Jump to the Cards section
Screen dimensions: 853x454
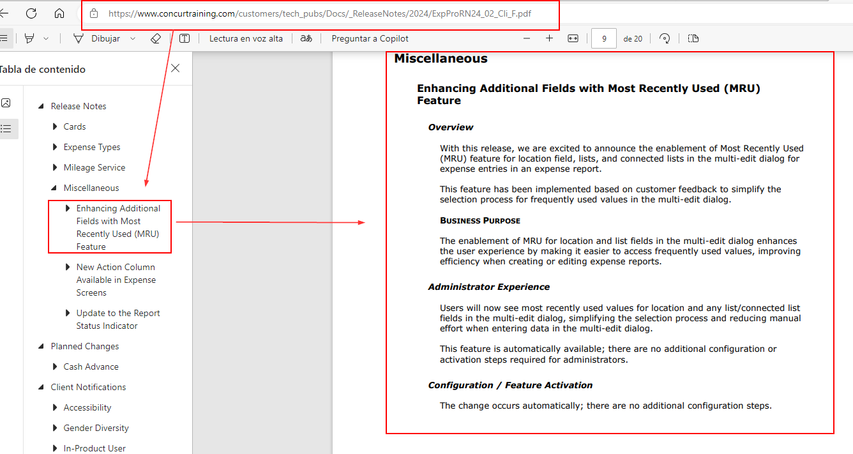75,127
